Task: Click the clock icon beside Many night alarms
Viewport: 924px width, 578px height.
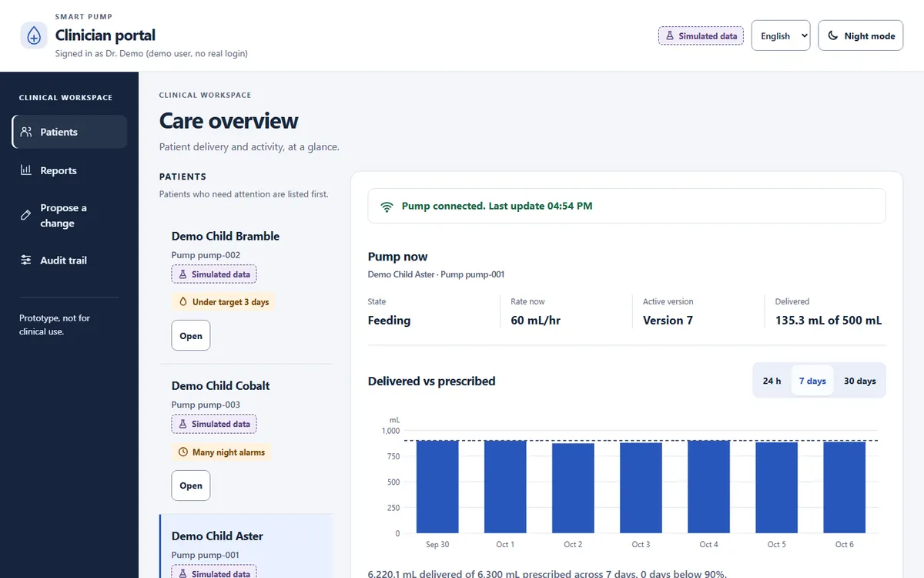Action: [182, 452]
